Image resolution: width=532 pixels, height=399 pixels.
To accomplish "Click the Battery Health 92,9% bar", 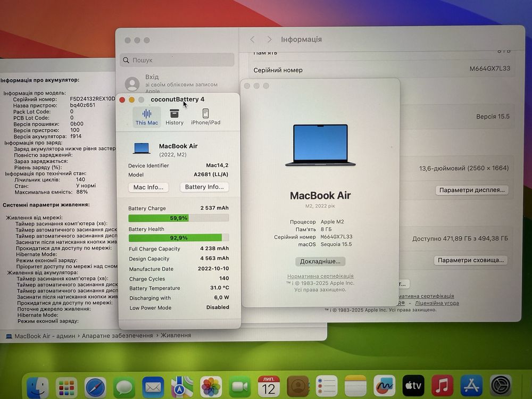I will click(178, 238).
